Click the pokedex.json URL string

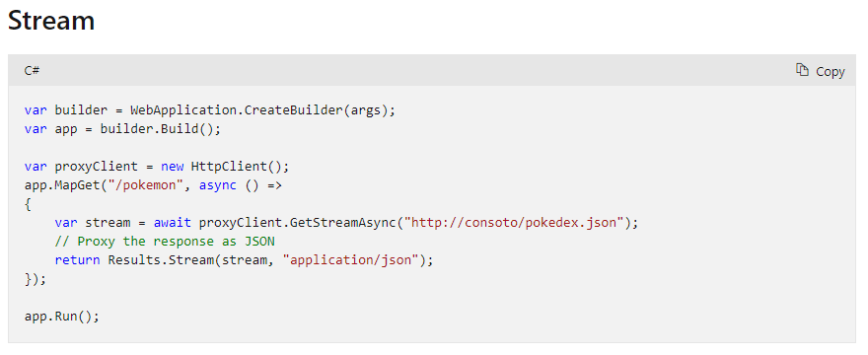[518, 223]
